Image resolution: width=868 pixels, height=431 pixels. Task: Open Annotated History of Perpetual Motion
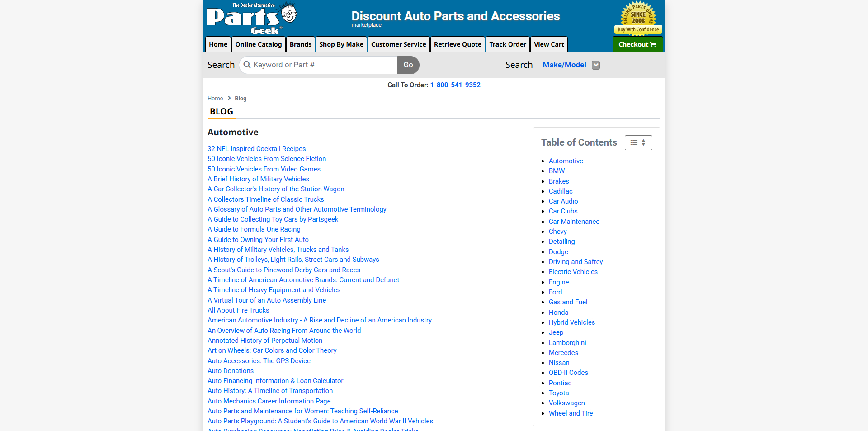coord(265,341)
